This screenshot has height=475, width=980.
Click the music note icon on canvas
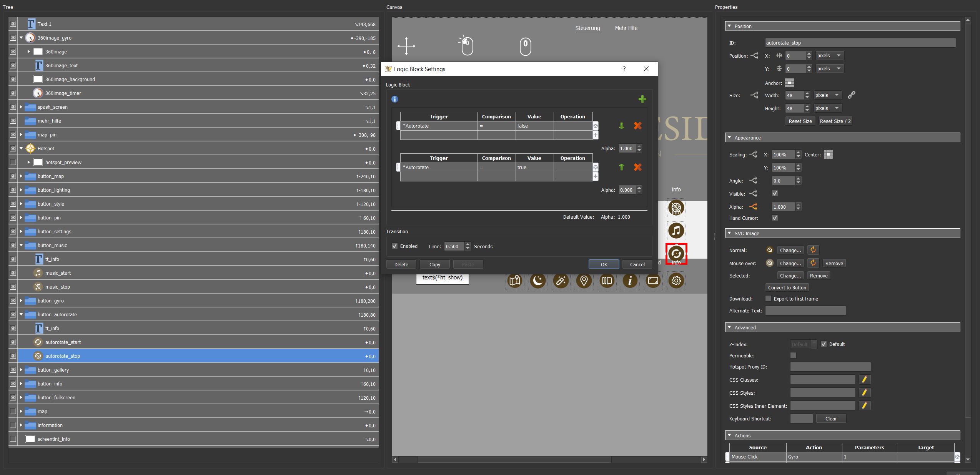(x=676, y=231)
